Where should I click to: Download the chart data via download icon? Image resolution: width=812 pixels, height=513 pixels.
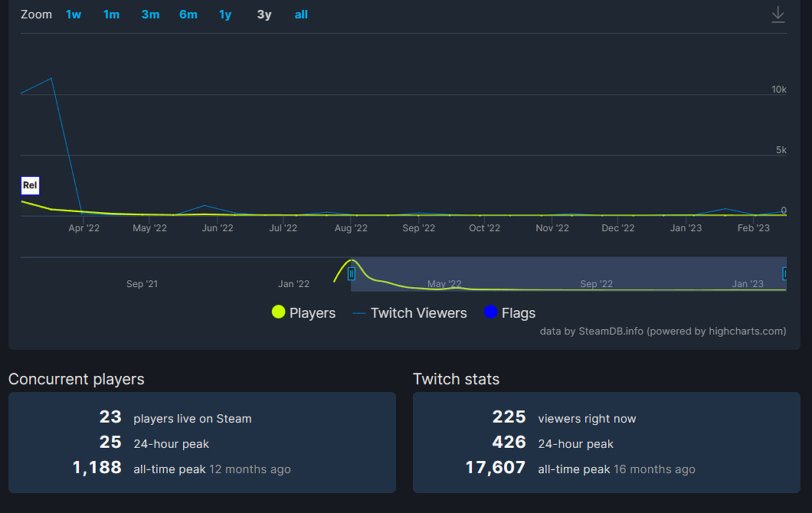point(778,15)
